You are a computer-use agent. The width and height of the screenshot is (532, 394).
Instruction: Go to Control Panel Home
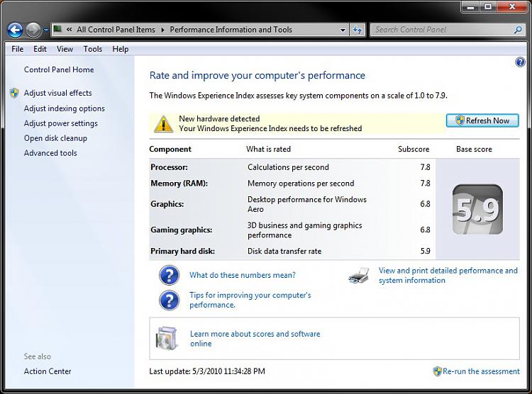(59, 69)
